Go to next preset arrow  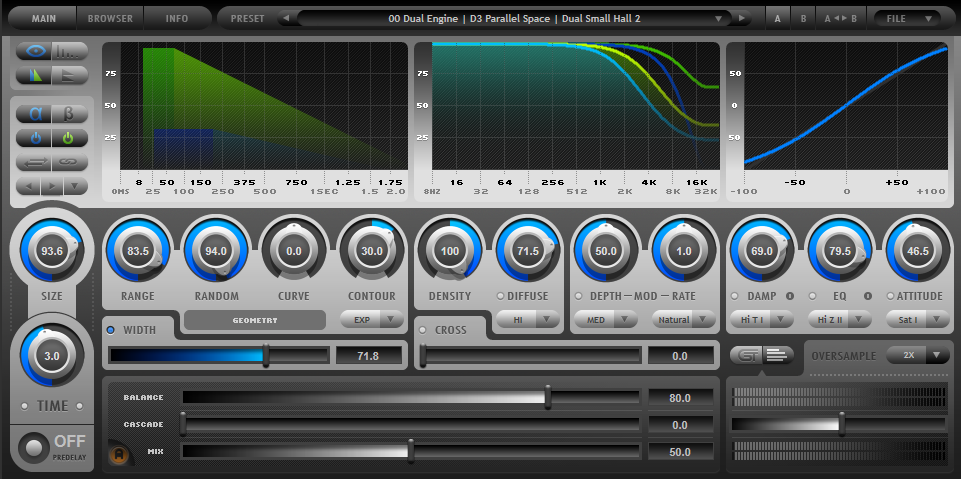coord(742,18)
